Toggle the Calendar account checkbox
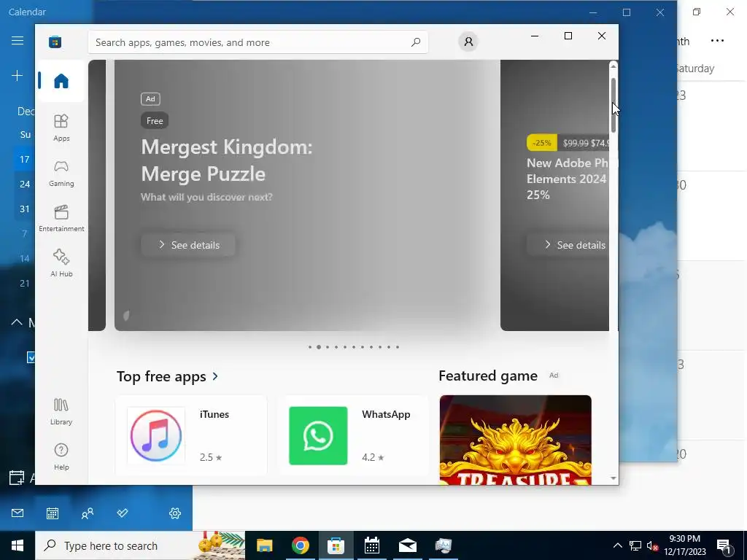Screen dimensions: 747x560 point(31,357)
